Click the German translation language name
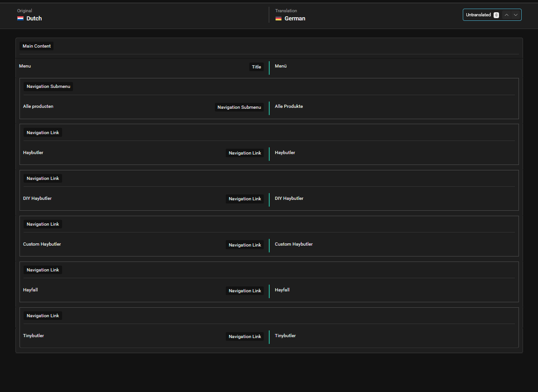Viewport: 538px width, 392px height. click(295, 19)
